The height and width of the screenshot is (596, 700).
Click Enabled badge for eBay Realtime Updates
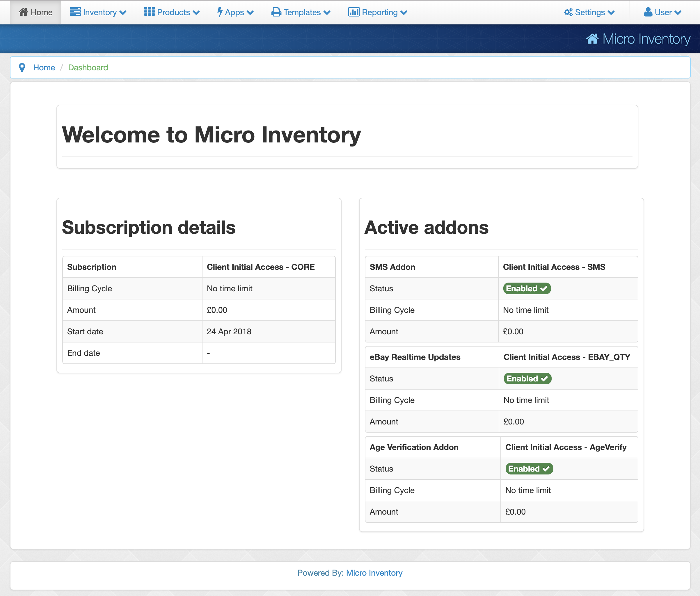pos(528,379)
